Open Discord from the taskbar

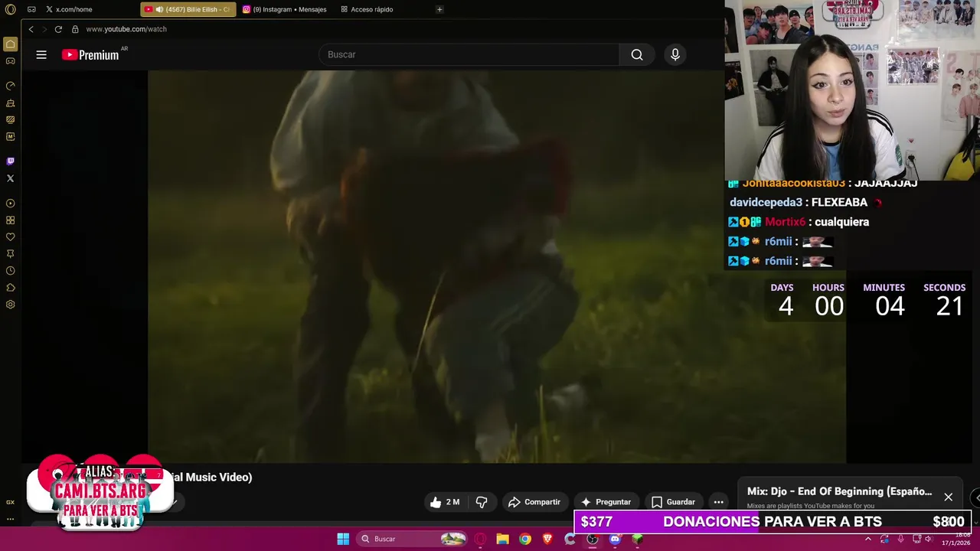[x=615, y=539]
